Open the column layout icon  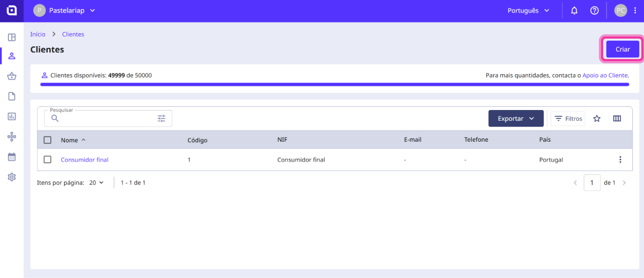(x=617, y=119)
